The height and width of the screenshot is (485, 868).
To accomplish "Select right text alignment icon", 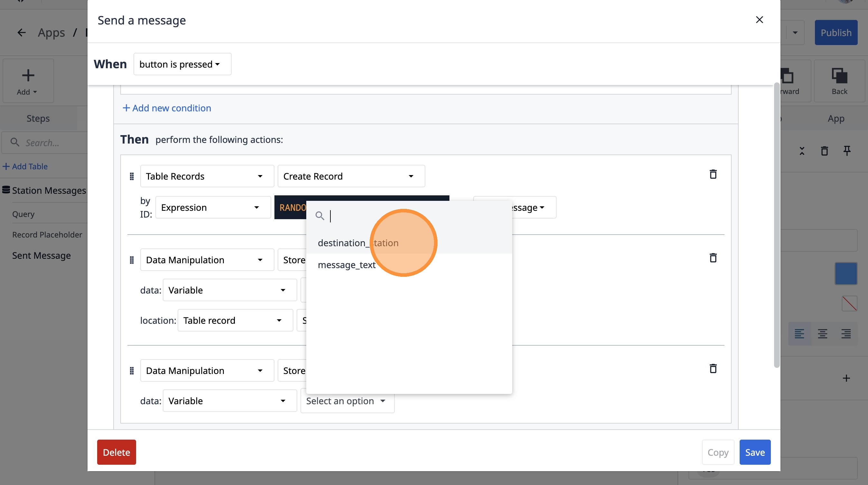I will 846,334.
